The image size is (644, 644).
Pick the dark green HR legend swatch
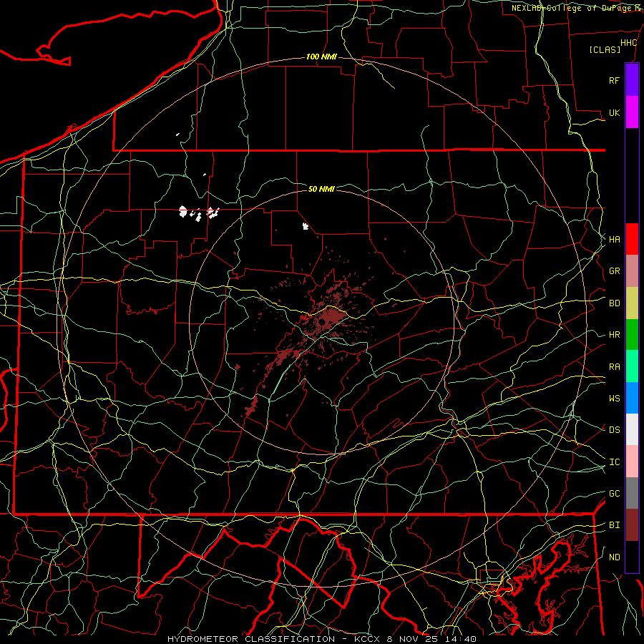point(632,335)
